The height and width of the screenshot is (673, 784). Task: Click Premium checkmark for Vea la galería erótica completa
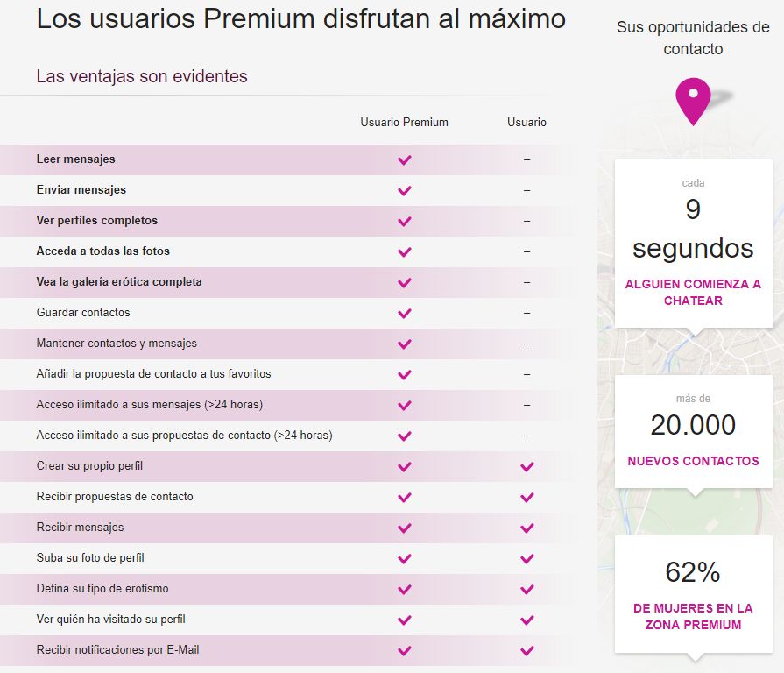405,282
